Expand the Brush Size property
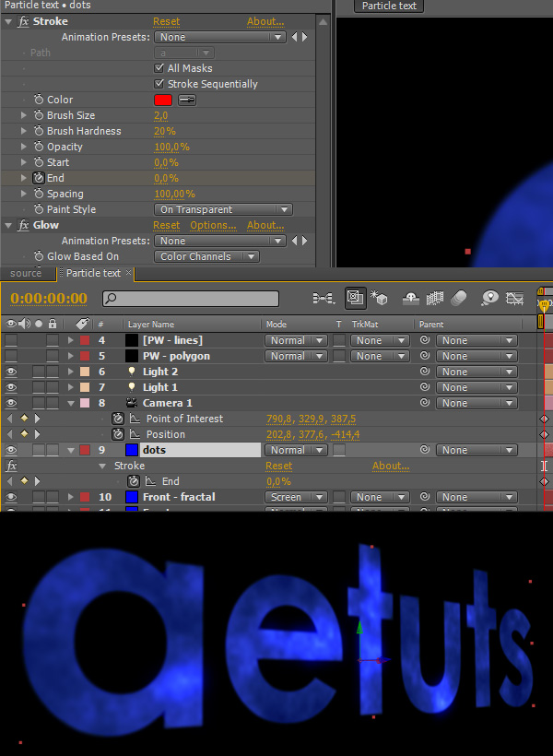Image resolution: width=553 pixels, height=756 pixels. (24, 115)
